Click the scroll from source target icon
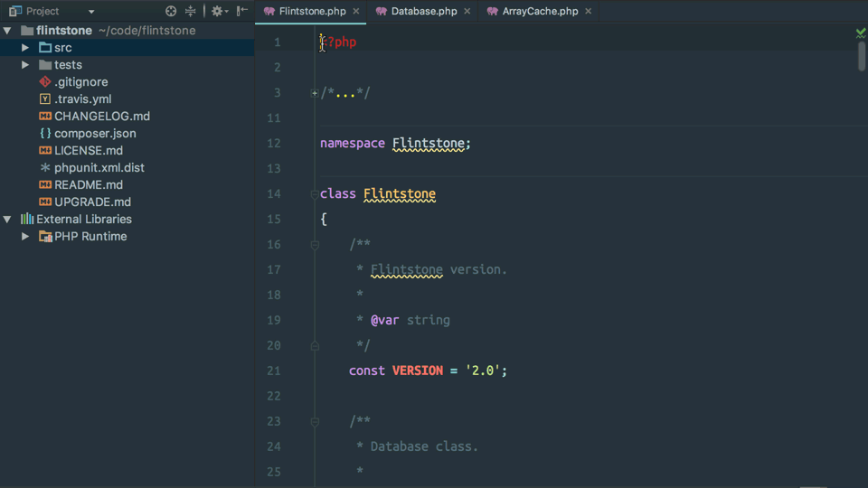868x488 pixels. coord(171,11)
